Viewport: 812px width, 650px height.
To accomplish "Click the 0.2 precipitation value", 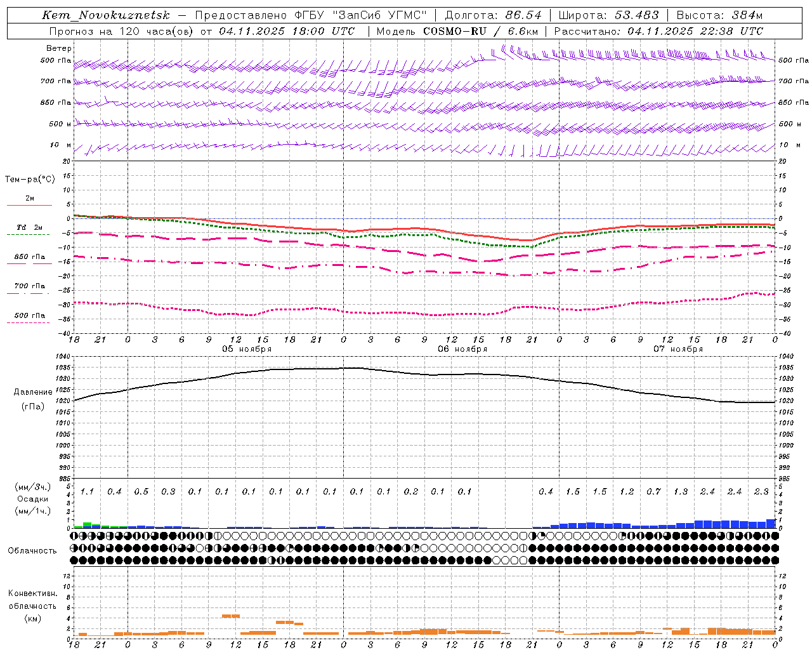I will 411,492.
